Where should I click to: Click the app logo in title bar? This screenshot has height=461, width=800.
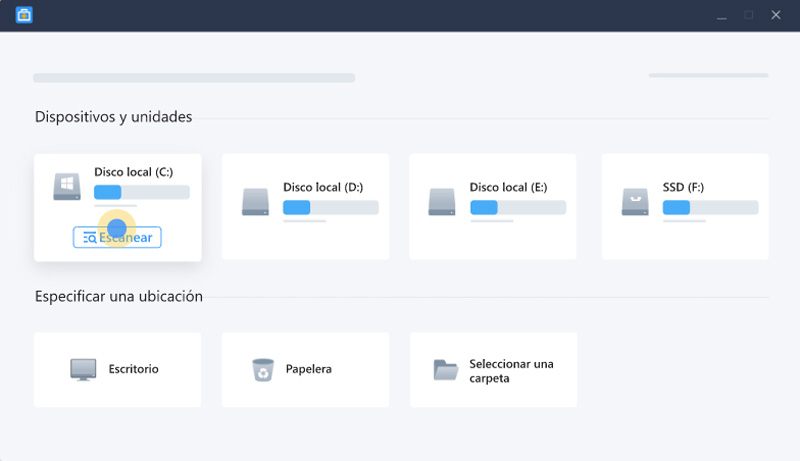point(24,15)
